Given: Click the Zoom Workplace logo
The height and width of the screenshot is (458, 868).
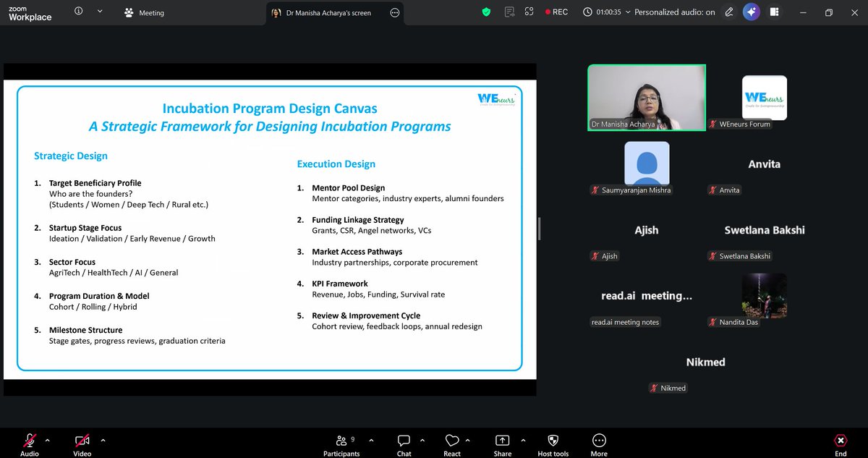Looking at the screenshot, I should click(x=30, y=12).
